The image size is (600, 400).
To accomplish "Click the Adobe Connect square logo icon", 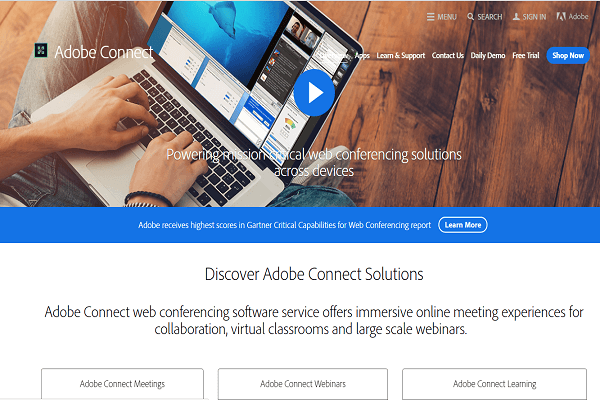I will 41,50.
